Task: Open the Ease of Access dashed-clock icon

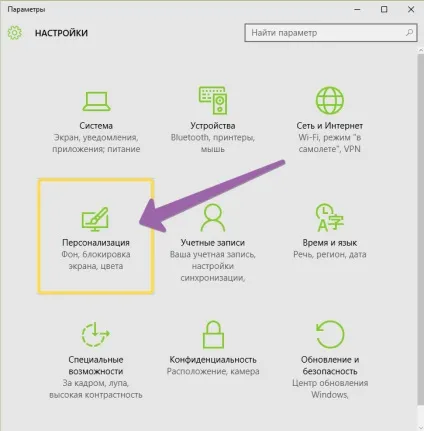Action: coord(96,334)
